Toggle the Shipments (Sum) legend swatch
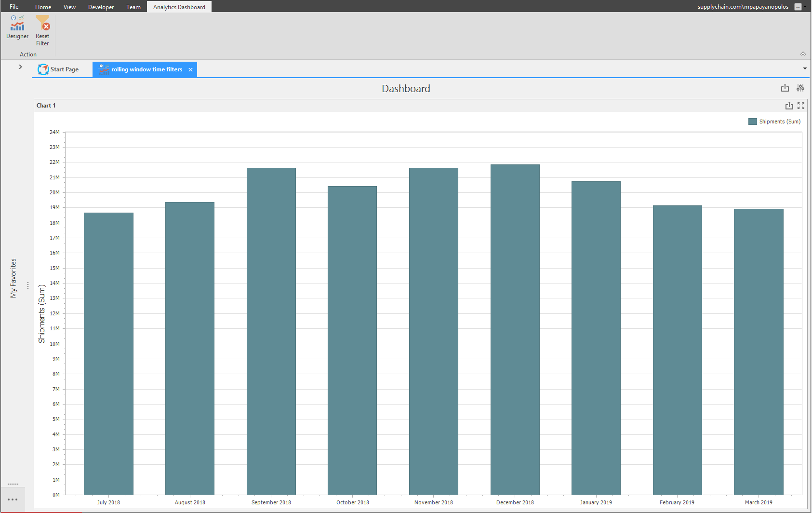Screen dimensions: 812x513 coord(753,121)
